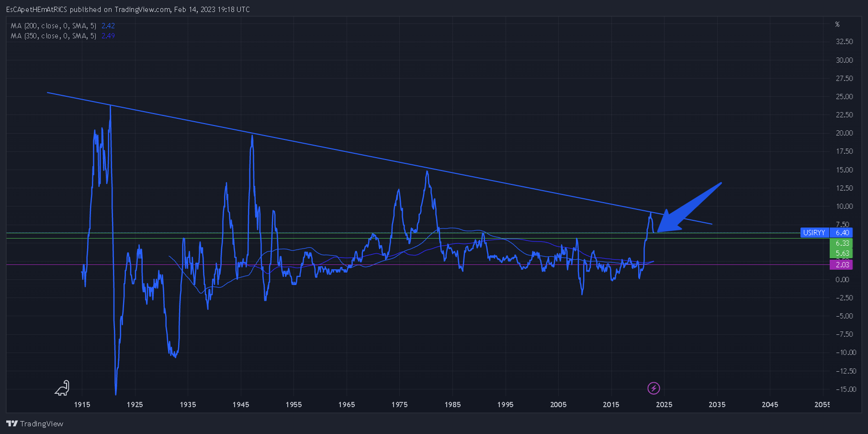Click the 1955 time axis label
The height and width of the screenshot is (434, 868).
pyautogui.click(x=293, y=404)
